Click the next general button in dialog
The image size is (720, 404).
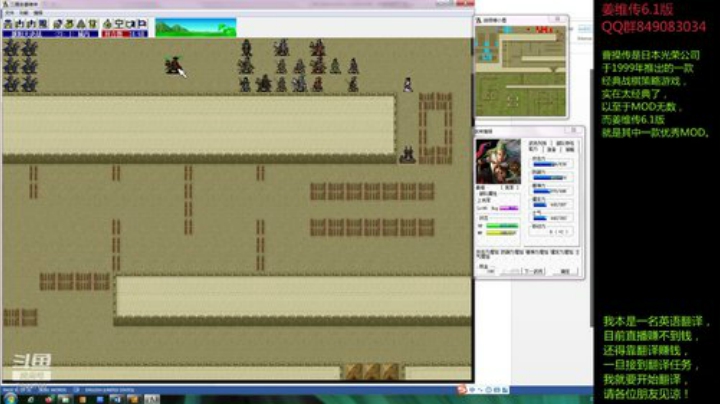534,271
